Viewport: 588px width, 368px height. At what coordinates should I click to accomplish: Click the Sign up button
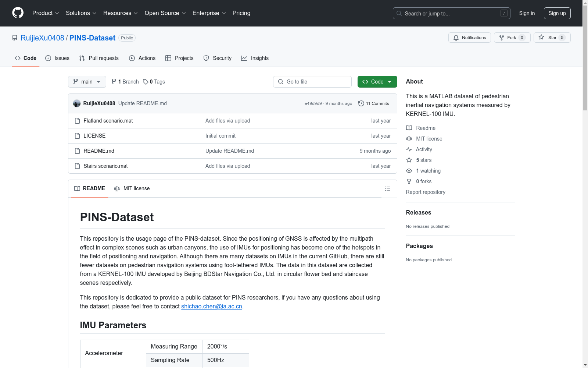[557, 13]
